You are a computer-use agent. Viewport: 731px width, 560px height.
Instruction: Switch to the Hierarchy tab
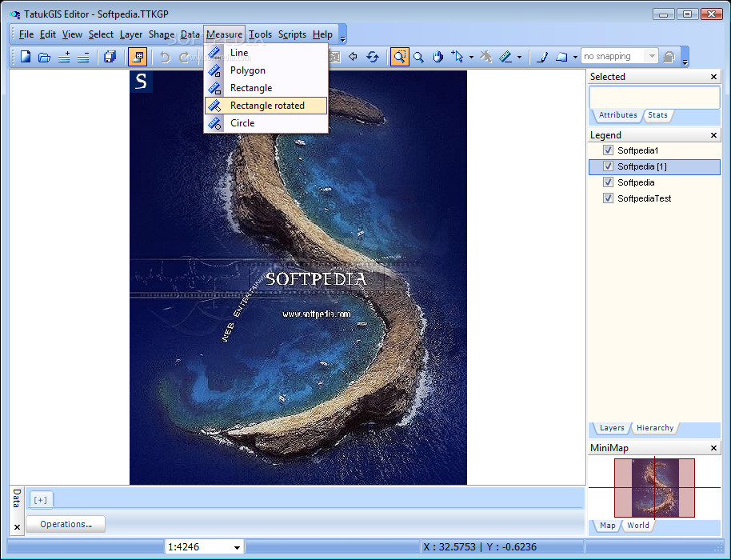click(x=655, y=428)
